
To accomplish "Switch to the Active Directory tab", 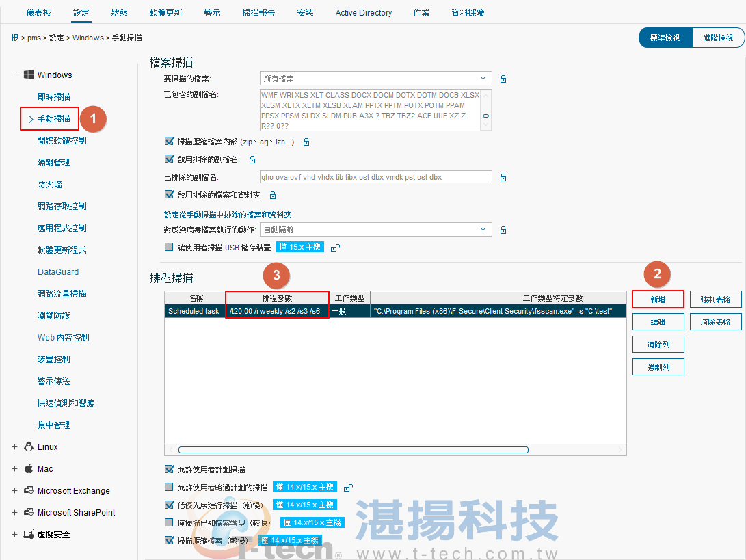I will [x=363, y=13].
